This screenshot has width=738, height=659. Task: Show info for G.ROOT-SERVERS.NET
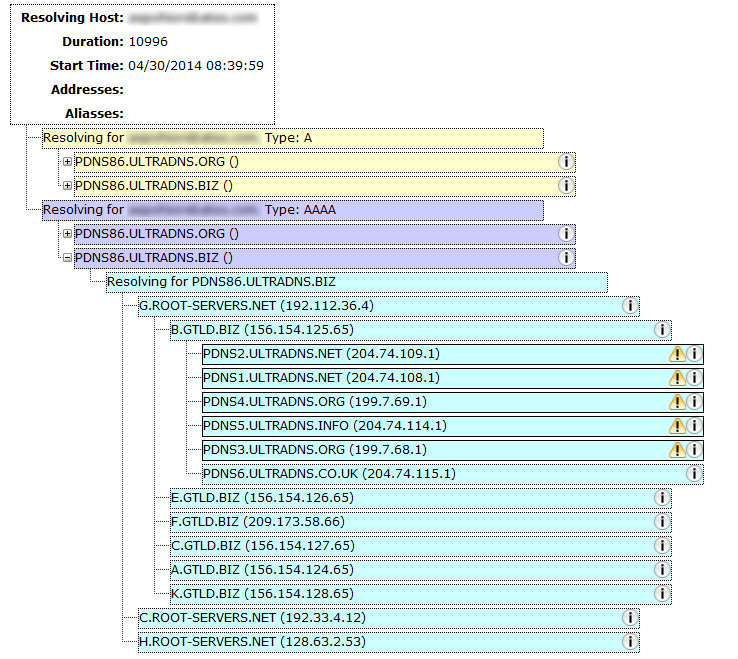point(630,305)
